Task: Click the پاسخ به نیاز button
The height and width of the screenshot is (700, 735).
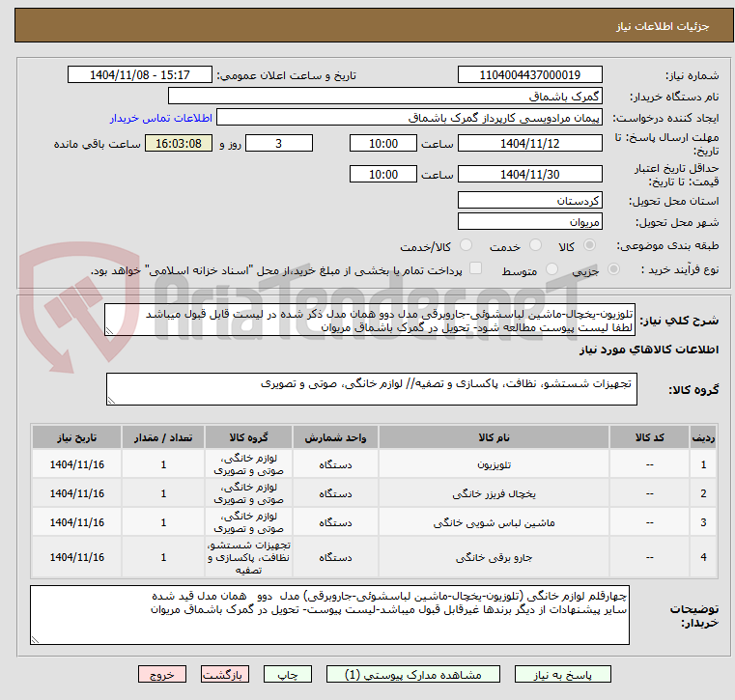Action: [x=562, y=675]
